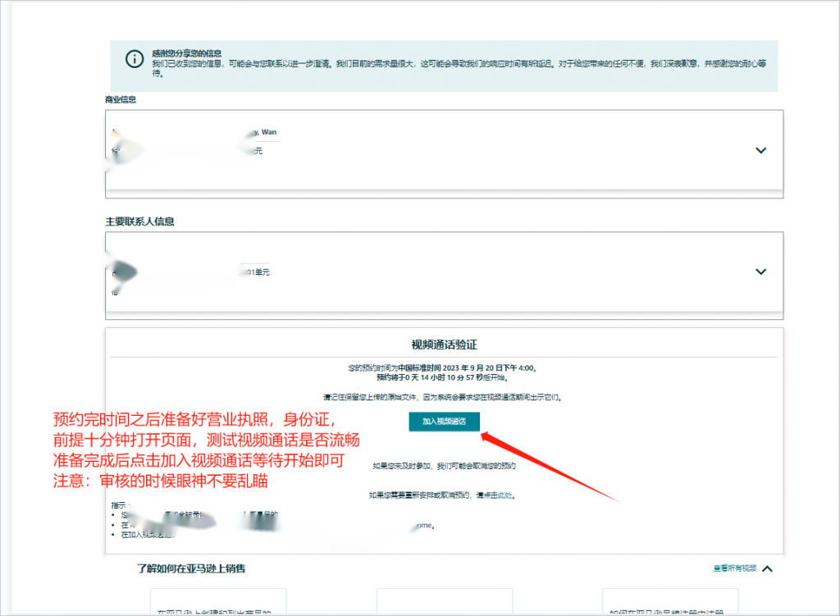This screenshot has height=616, width=840.
Task: Click the info icon in the notification banner
Action: point(134,59)
